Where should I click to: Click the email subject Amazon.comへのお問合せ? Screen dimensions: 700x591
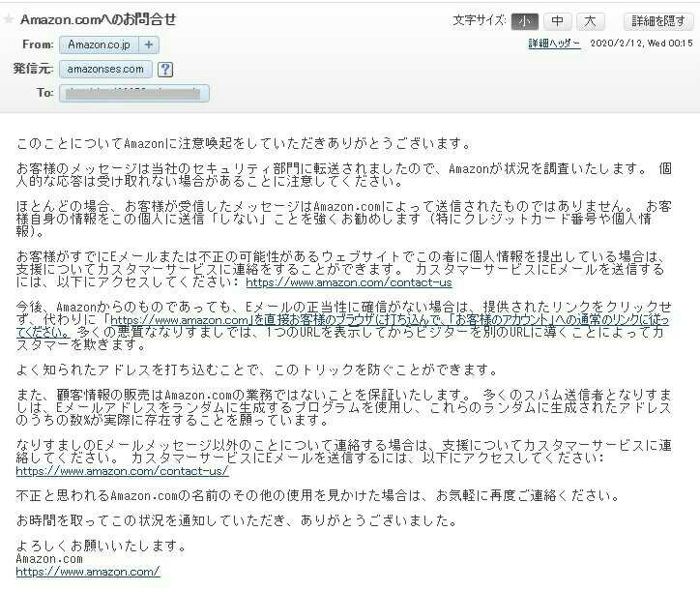(99, 19)
